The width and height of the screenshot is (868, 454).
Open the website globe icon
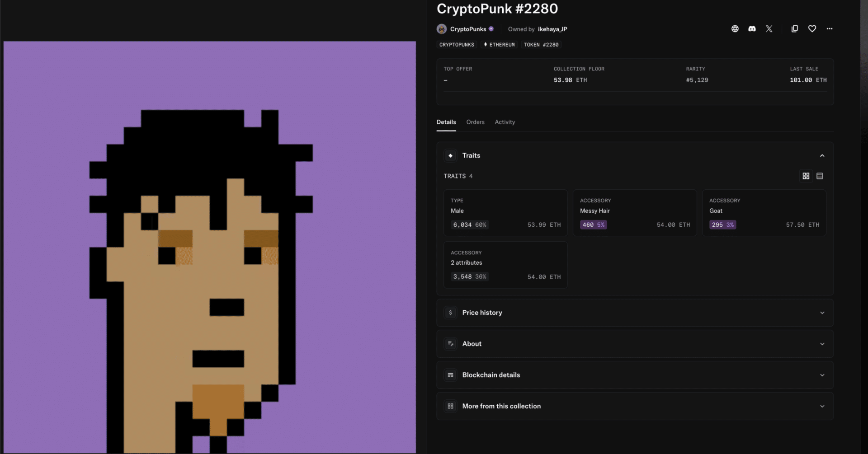click(735, 29)
